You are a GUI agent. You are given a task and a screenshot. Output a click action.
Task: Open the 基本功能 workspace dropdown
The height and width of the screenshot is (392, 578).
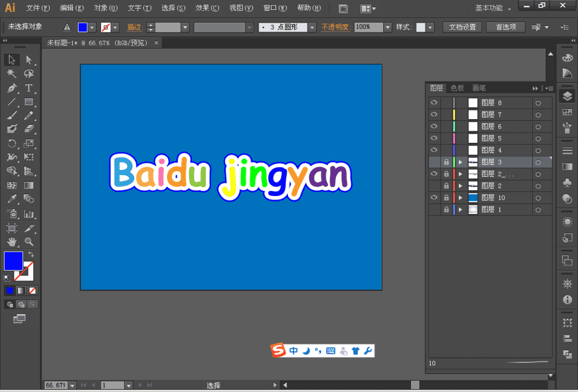coord(493,9)
